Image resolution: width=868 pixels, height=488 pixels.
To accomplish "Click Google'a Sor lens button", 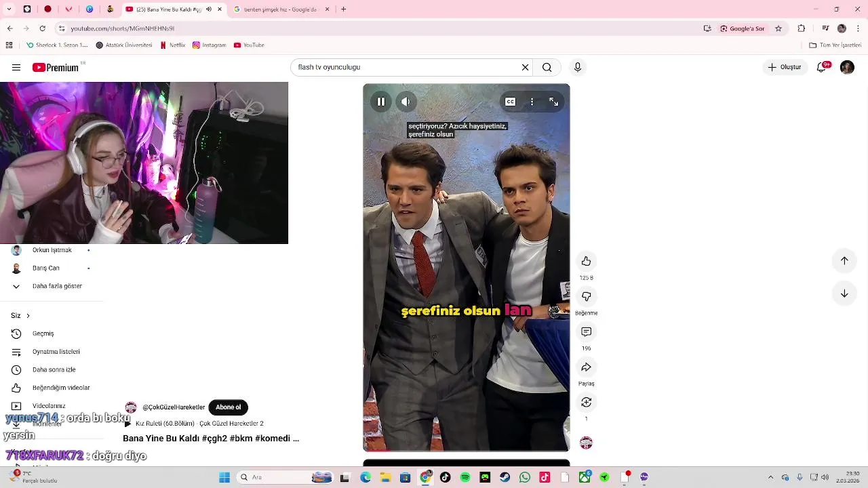I will pos(742,28).
